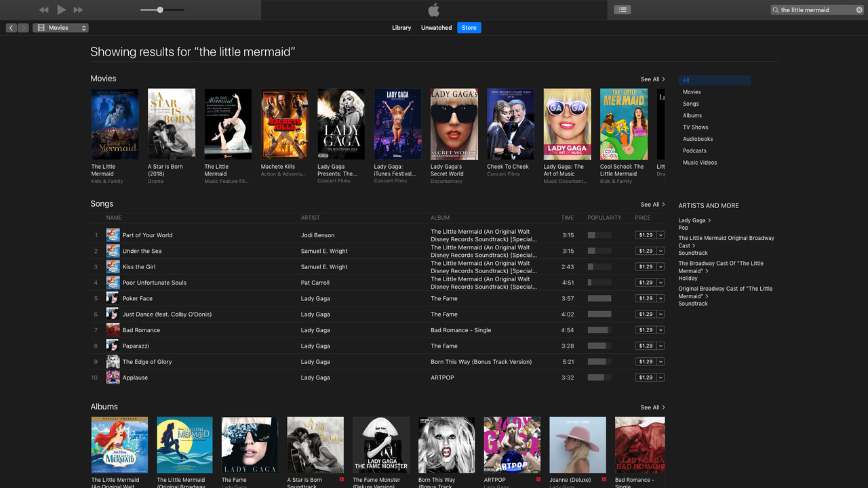Click the Artist column header
Screen dimensions: 868x488
(x=310, y=218)
